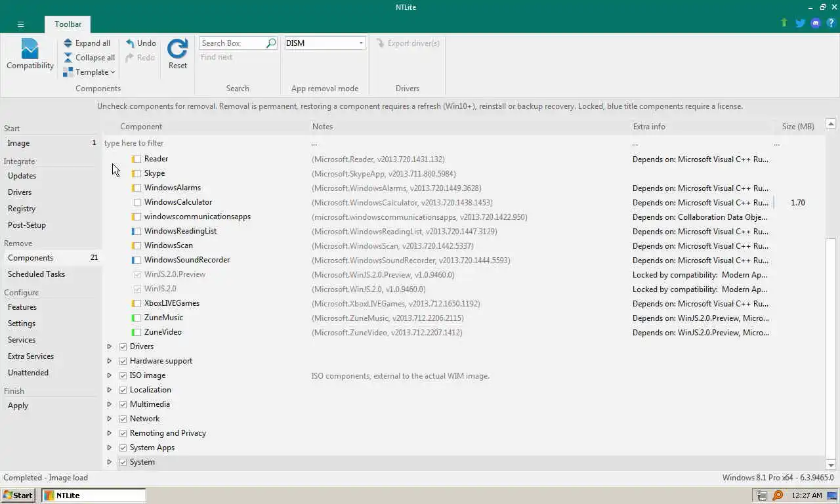Viewport: 840px width, 504px height.
Task: Open the Discord link icon
Action: coord(816,23)
